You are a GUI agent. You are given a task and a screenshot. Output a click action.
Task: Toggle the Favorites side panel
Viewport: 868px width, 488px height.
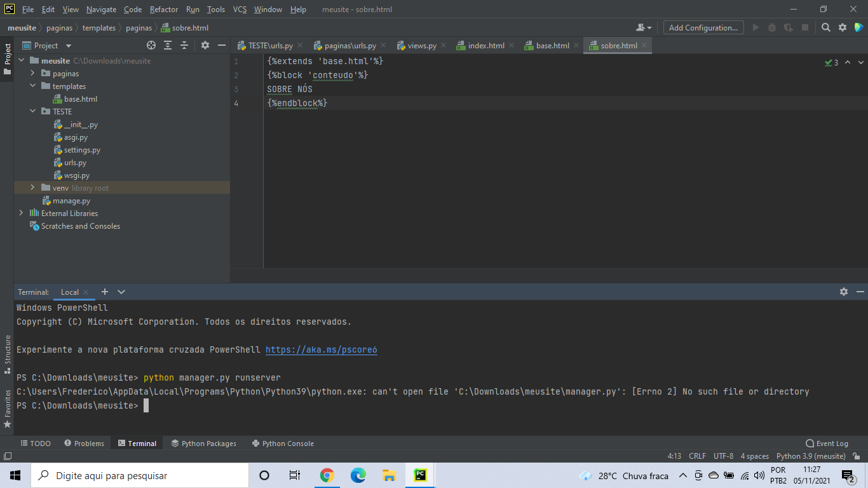pos(7,408)
